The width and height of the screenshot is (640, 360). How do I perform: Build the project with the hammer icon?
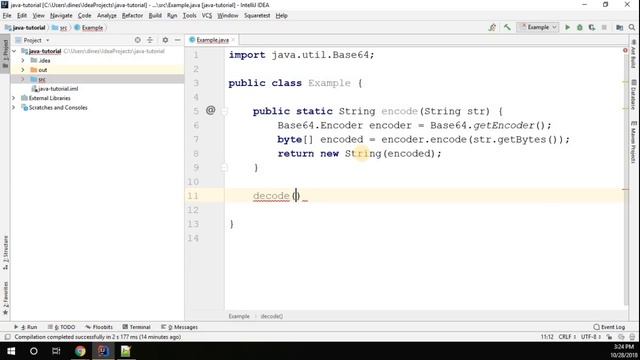tap(507, 27)
